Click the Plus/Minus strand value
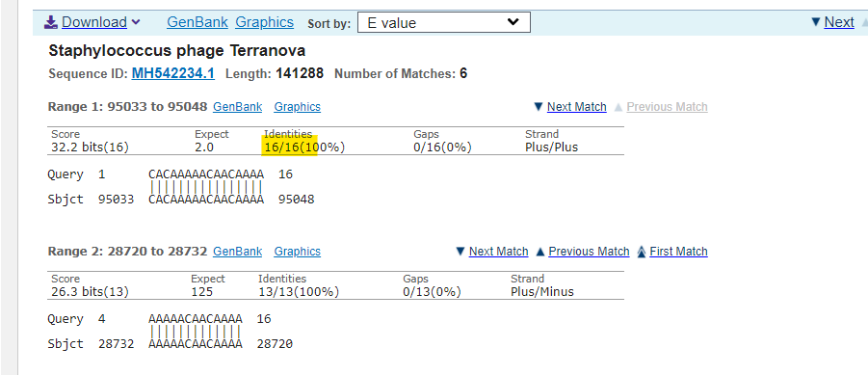This screenshot has width=868, height=375. pos(542,292)
